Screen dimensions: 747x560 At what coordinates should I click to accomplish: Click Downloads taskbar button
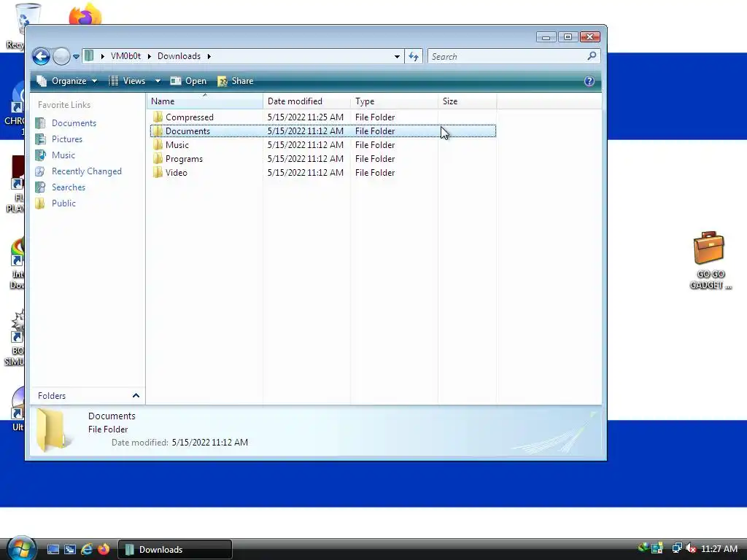[x=175, y=550]
